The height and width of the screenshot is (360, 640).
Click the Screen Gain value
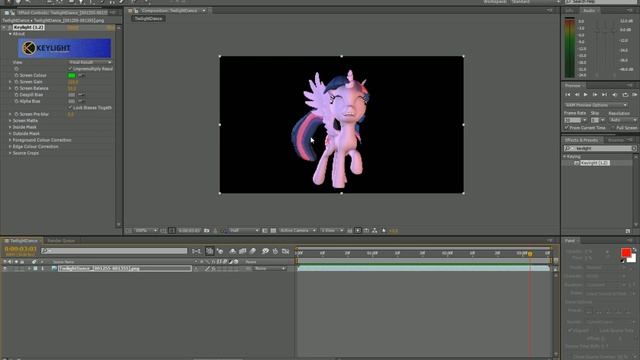point(73,82)
